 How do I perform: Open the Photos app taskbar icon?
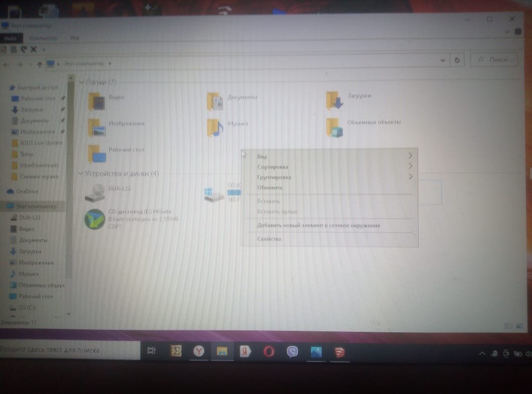coord(316,352)
